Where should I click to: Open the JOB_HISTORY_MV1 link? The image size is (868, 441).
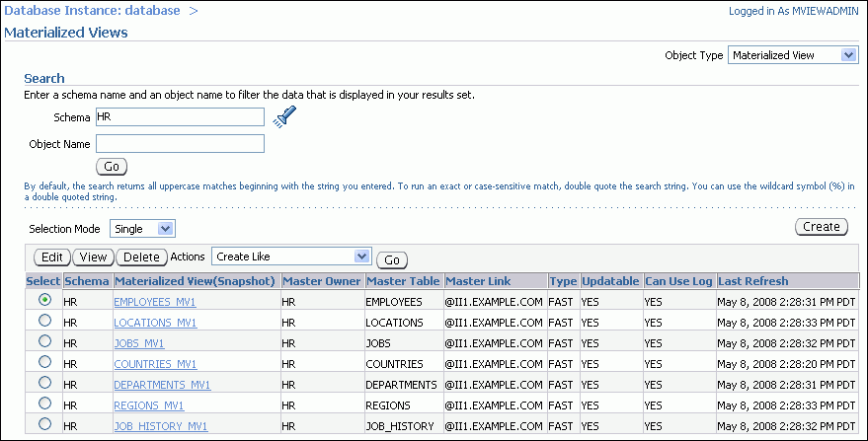coord(161,426)
